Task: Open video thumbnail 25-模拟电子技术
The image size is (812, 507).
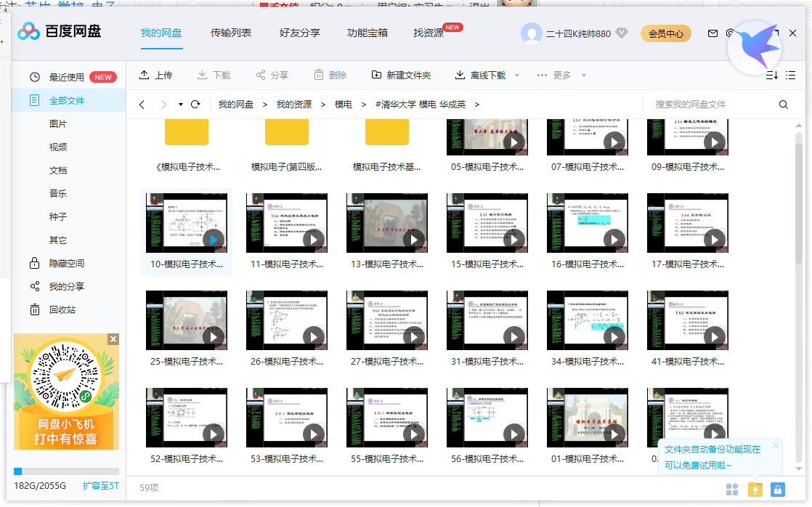Action: pyautogui.click(x=187, y=320)
